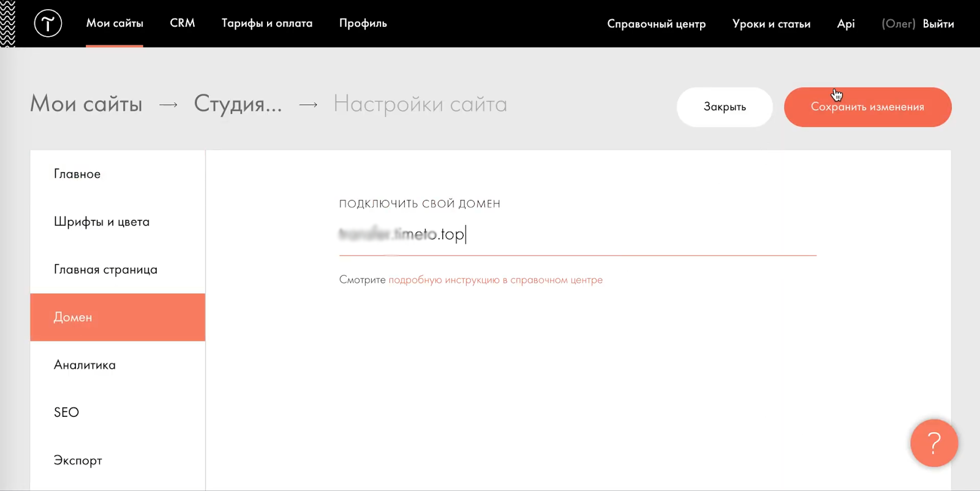Screen dimensions: 980x491
Task: Open Главная страница settings tab
Action: [x=105, y=270]
